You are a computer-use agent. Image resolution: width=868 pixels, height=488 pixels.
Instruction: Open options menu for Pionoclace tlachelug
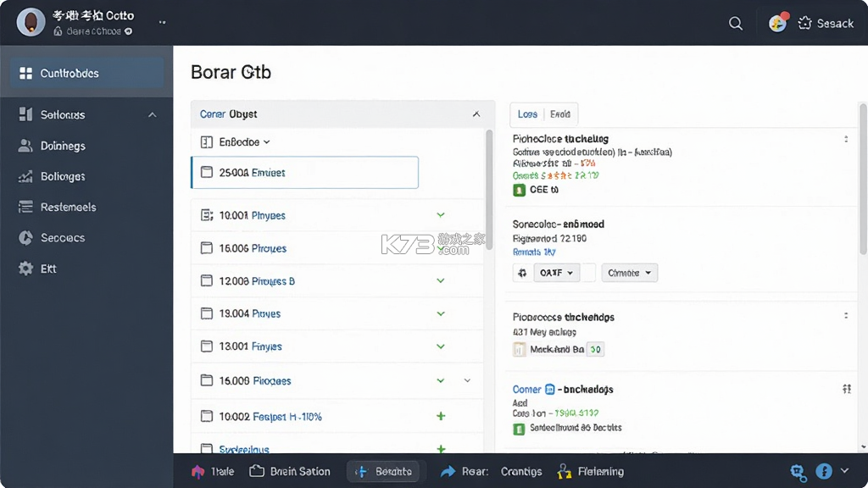tap(846, 140)
